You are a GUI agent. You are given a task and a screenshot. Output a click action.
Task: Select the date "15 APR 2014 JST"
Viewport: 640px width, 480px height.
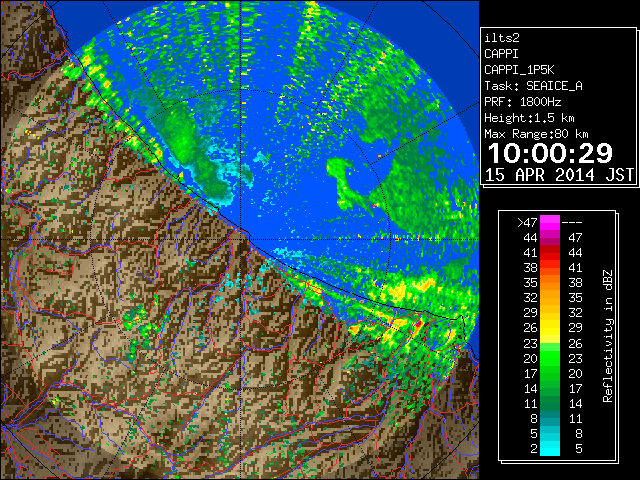[x=559, y=175]
